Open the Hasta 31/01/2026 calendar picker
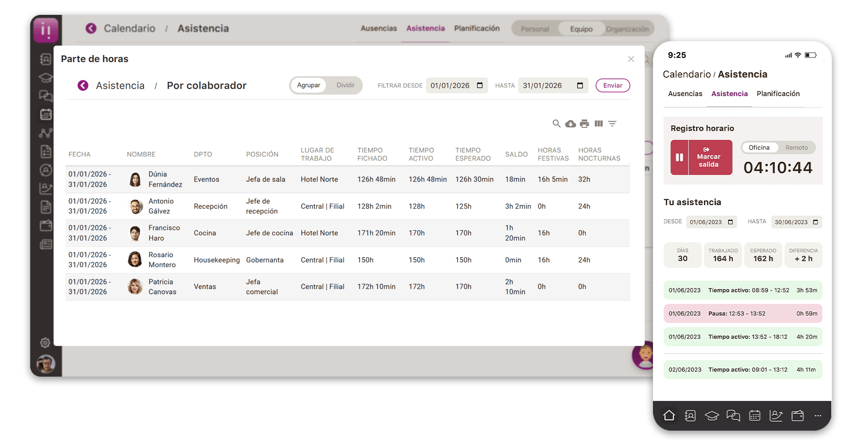The image size is (868, 446). pos(580,85)
